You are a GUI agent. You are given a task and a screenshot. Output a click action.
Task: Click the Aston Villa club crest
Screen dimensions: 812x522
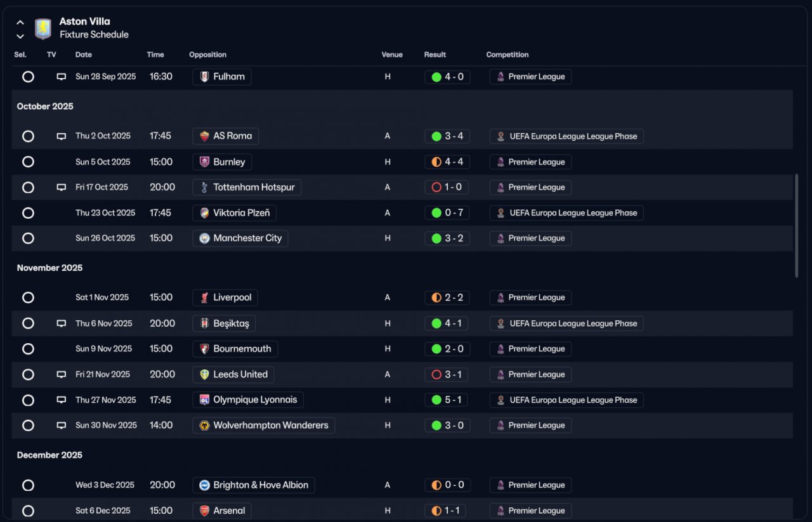tap(43, 29)
